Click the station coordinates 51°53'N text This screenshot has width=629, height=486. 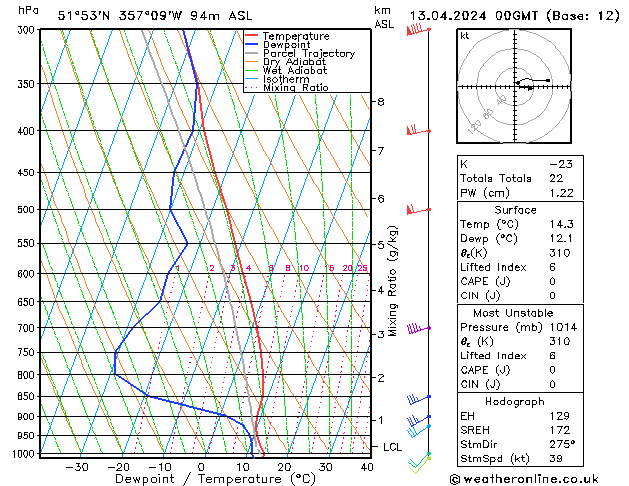pyautogui.click(x=83, y=16)
